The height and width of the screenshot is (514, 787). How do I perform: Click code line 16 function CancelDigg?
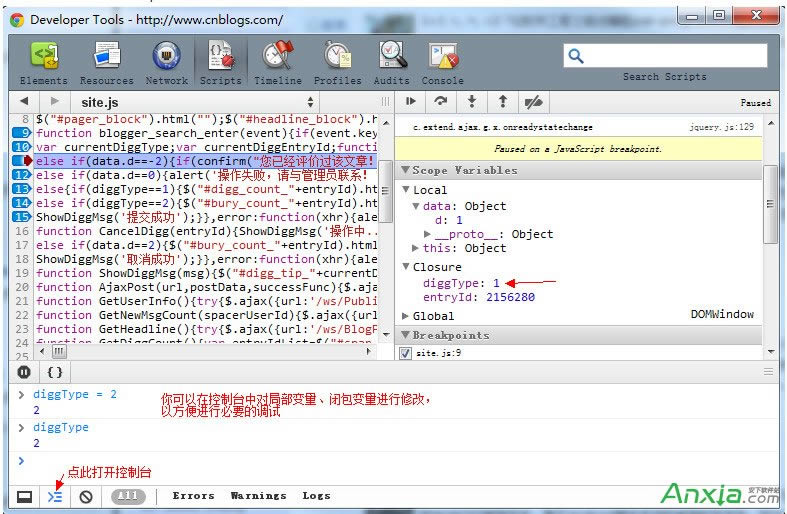[206, 231]
